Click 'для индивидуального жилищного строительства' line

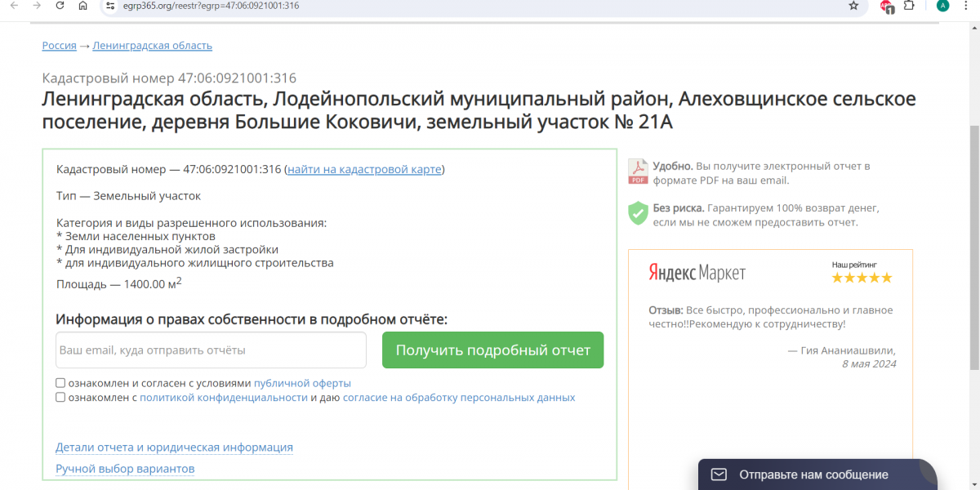click(x=195, y=263)
